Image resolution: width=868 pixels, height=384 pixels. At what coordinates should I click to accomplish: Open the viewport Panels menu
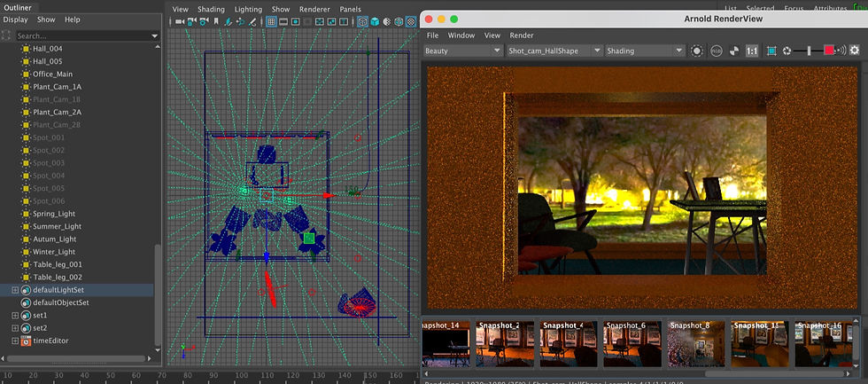click(x=350, y=10)
